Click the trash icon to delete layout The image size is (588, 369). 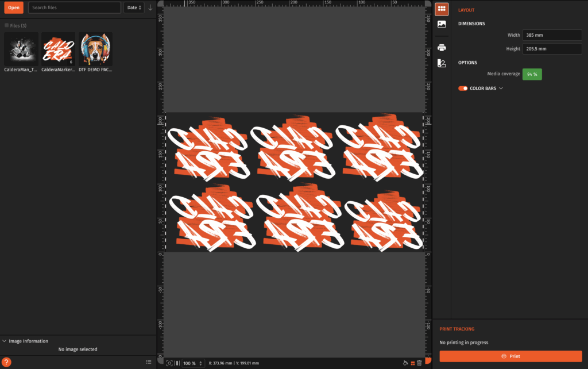point(420,363)
